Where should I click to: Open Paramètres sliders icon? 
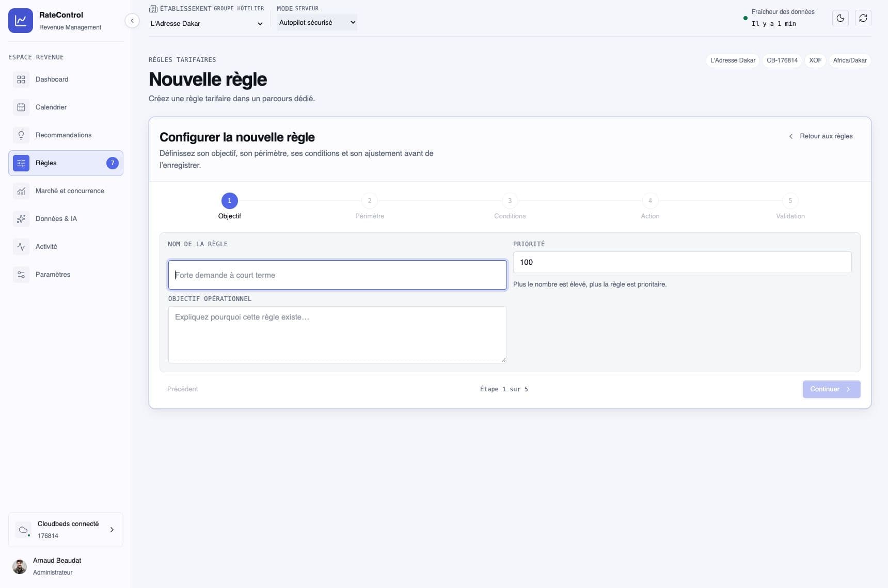21,275
